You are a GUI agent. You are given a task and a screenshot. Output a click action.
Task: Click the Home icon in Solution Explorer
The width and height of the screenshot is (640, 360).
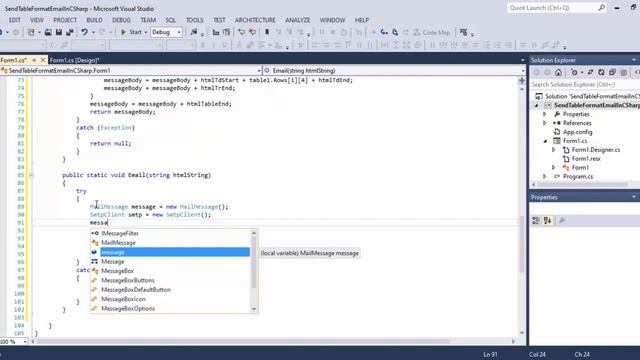point(558,72)
